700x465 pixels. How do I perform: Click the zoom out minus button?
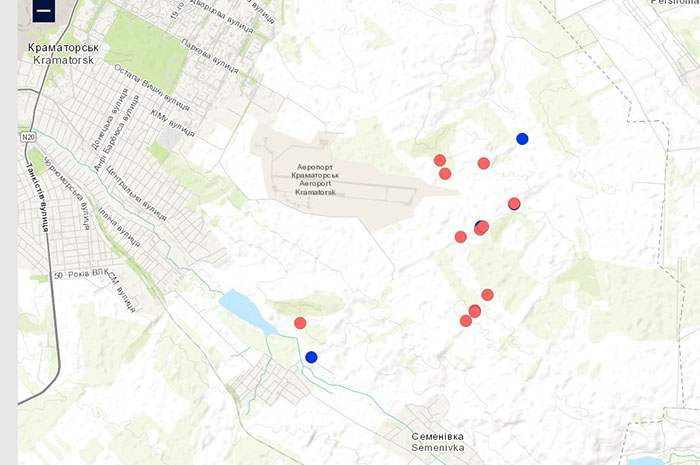[43, 10]
